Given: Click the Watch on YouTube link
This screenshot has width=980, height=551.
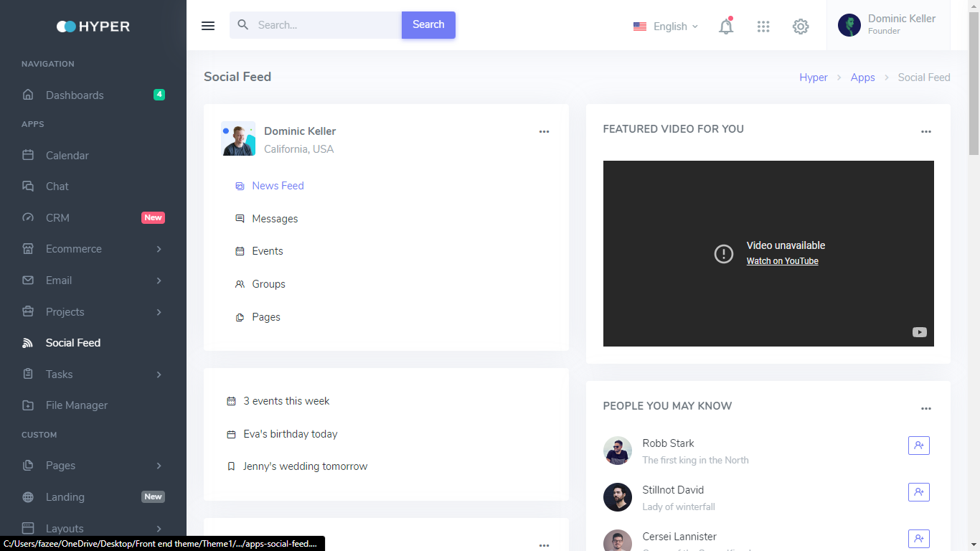Looking at the screenshot, I should [782, 261].
